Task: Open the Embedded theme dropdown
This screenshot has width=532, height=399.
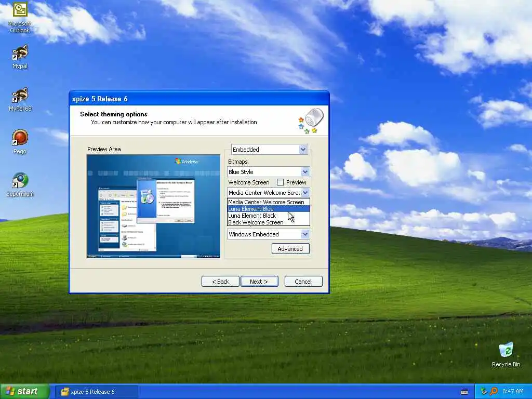Action: coord(303,149)
